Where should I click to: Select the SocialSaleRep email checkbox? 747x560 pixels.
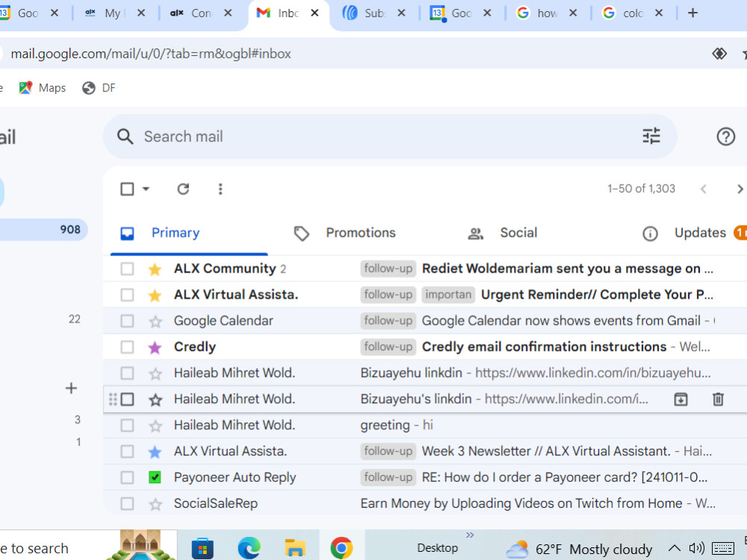pyautogui.click(x=127, y=504)
